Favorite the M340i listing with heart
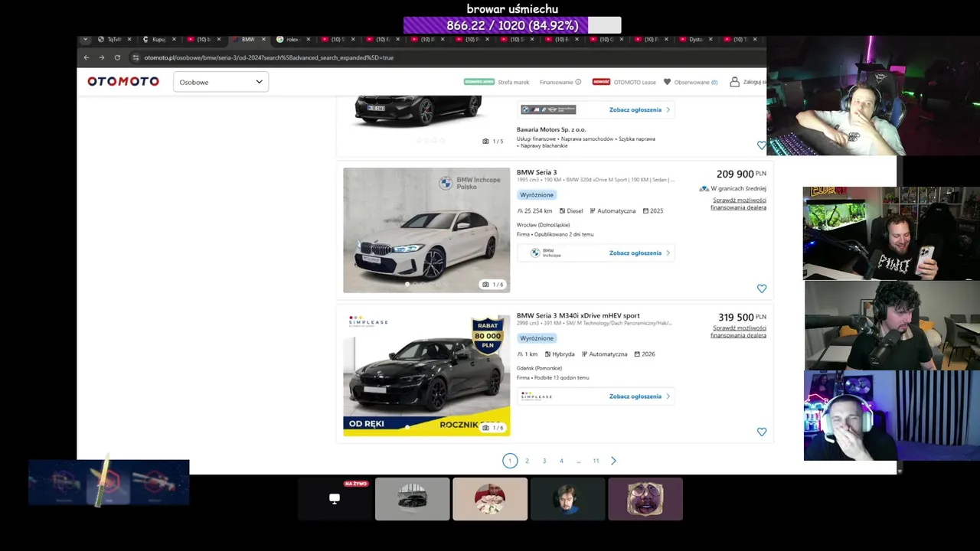 pyautogui.click(x=762, y=432)
